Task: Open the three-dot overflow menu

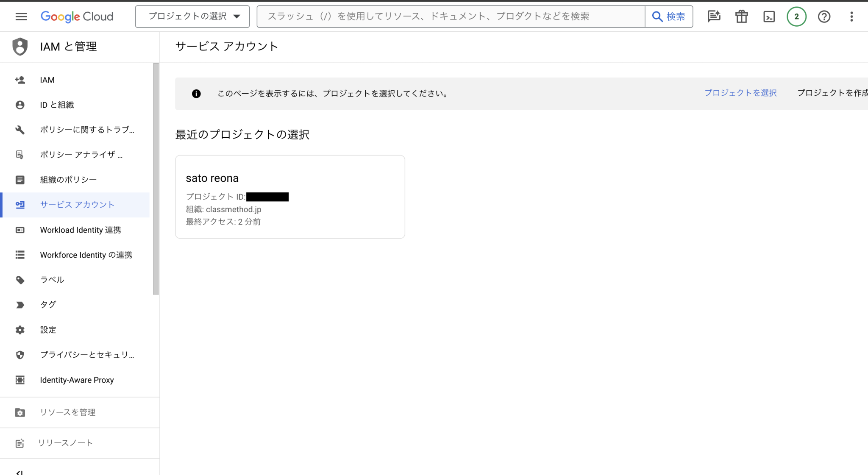Action: coord(851,16)
